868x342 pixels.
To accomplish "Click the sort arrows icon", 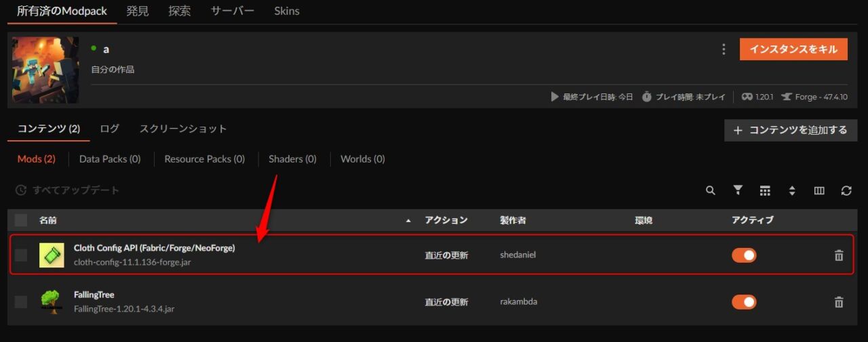I will coord(792,191).
